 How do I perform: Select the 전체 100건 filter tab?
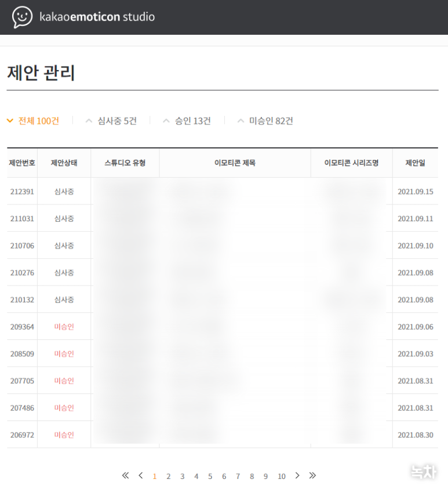tap(38, 121)
